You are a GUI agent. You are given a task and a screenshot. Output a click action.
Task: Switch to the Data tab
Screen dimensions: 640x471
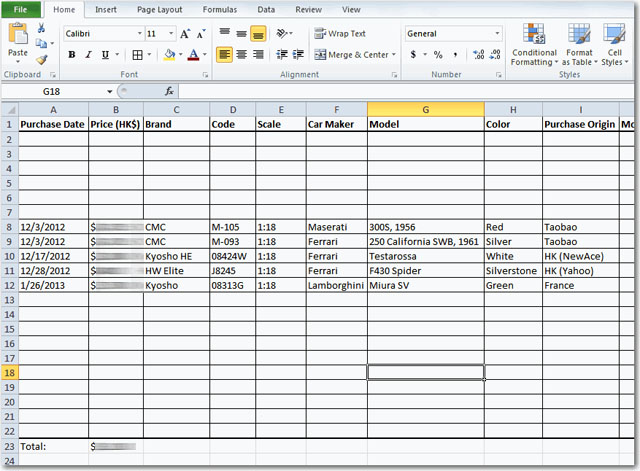(x=266, y=9)
